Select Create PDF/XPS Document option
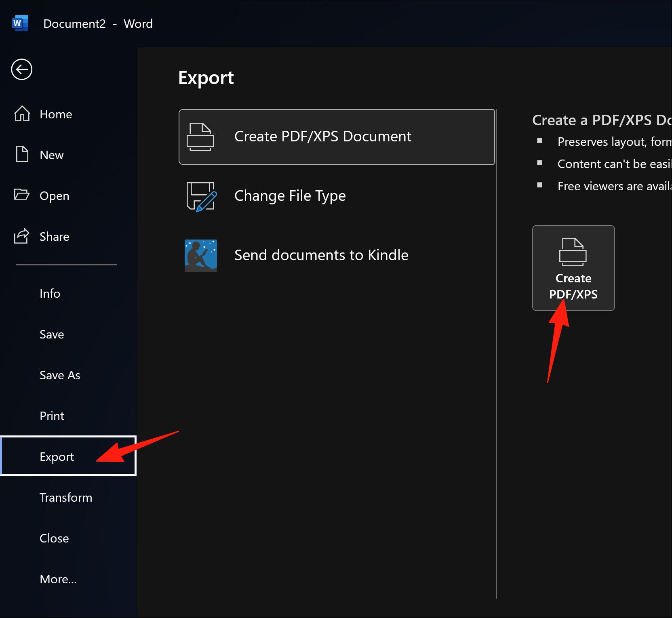Screen dimensions: 672x618 337,137
